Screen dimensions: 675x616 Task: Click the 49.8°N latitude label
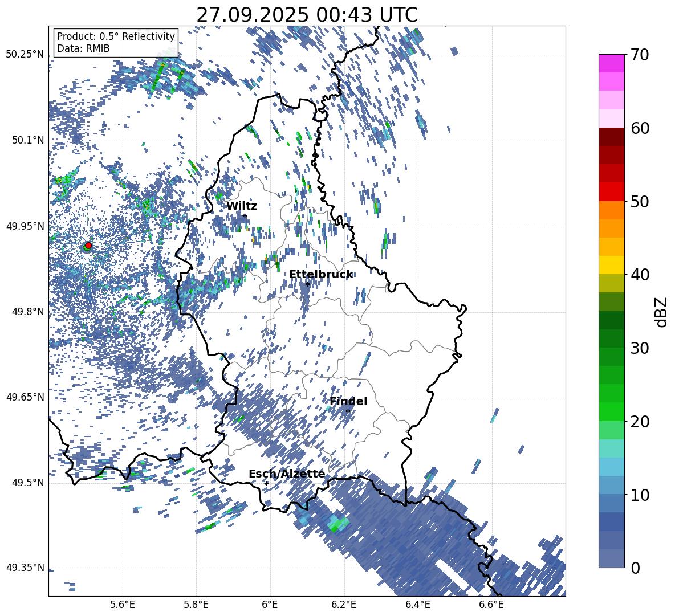pyautogui.click(x=29, y=312)
